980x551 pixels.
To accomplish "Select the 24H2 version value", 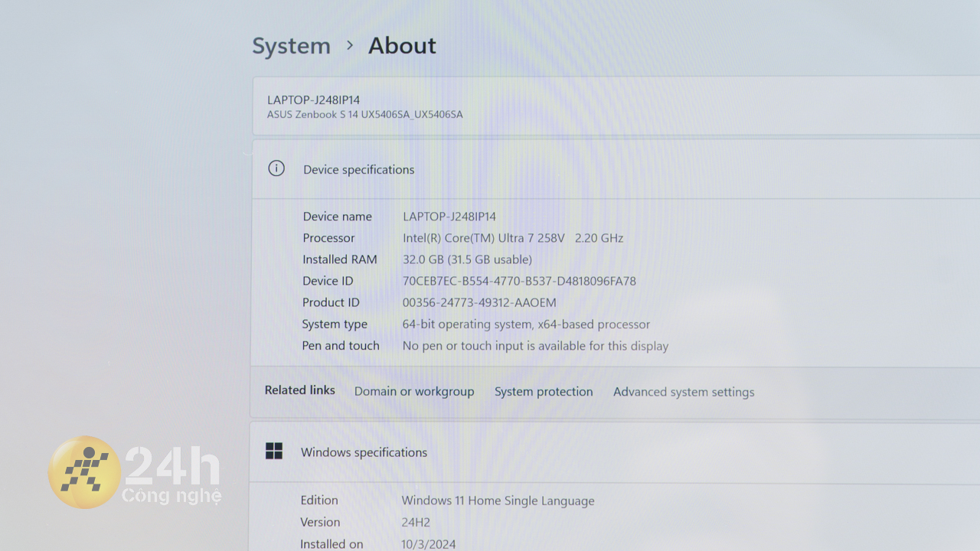I will click(x=416, y=523).
